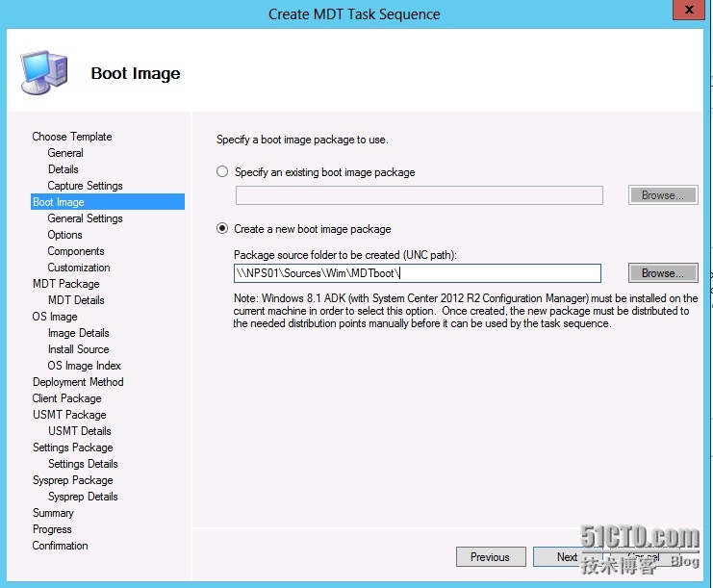Open the Components step

76,251
